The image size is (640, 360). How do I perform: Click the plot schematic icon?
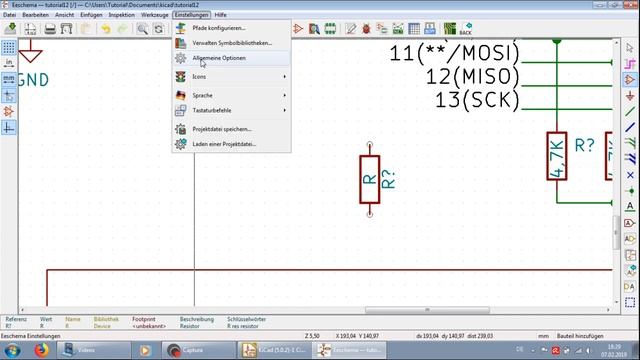coord(66,29)
